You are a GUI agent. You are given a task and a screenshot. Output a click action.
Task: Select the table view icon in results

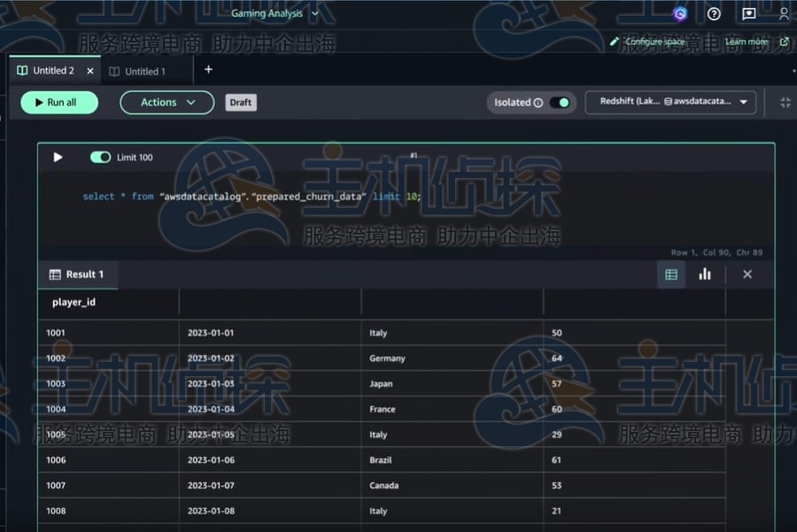pos(671,274)
